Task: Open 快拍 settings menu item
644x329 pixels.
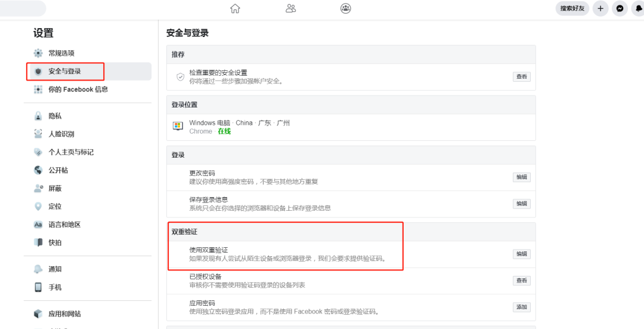Action: click(88, 242)
